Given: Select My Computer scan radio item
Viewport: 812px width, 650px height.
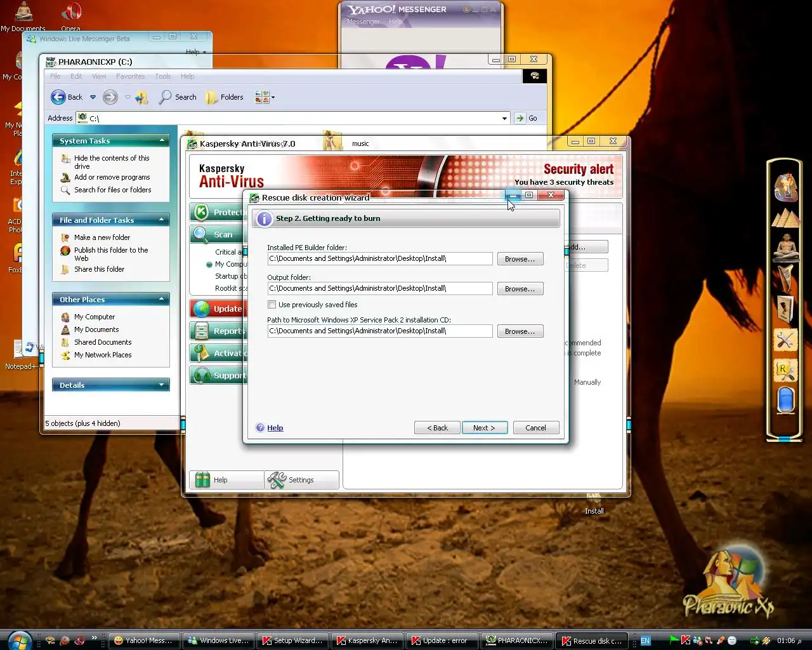Looking at the screenshot, I should tap(209, 264).
